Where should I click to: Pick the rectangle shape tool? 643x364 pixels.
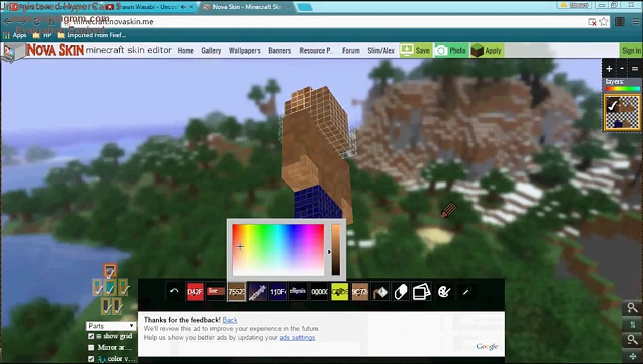(x=258, y=292)
